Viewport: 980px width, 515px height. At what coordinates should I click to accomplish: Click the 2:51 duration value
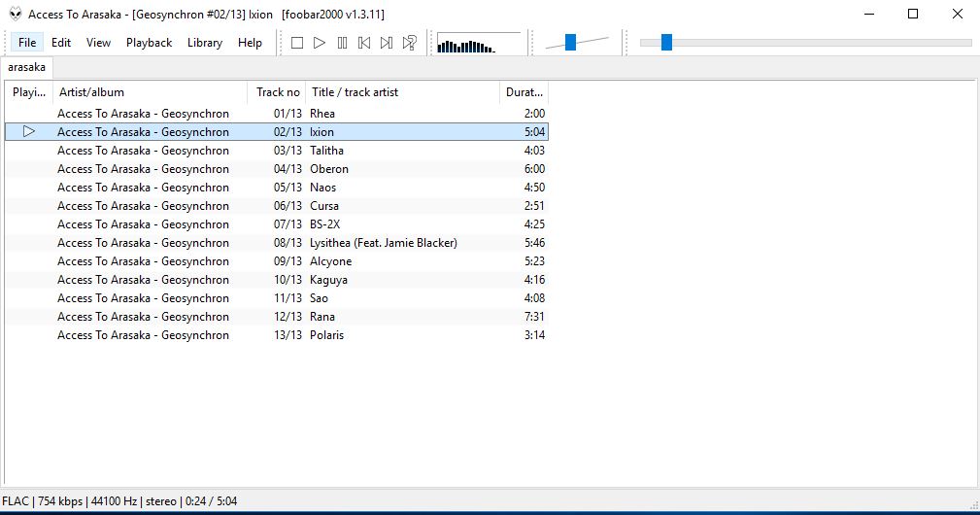pos(534,206)
